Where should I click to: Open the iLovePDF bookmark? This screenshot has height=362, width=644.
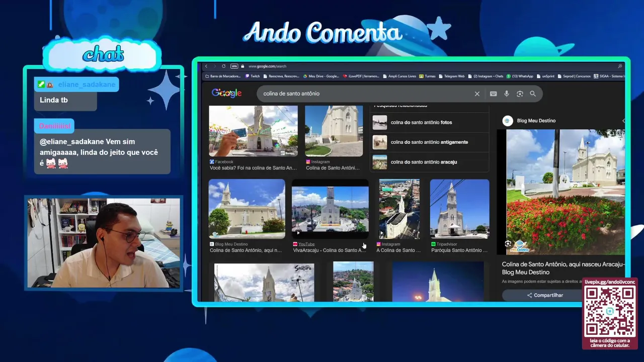(361, 76)
